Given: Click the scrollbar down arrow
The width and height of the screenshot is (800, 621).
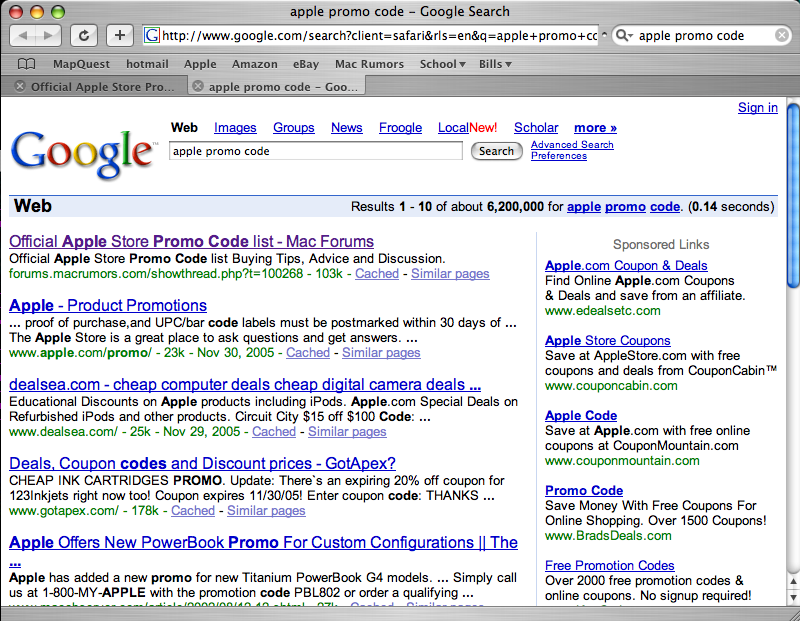Looking at the screenshot, I should coord(793,597).
